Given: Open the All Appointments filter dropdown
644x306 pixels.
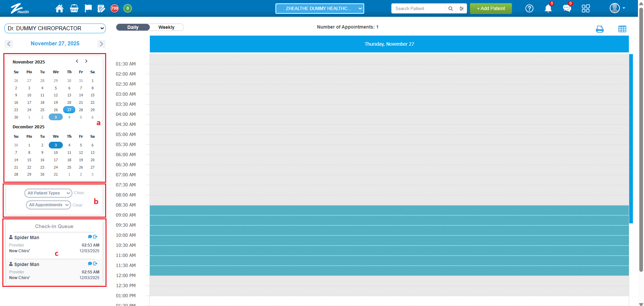Looking at the screenshot, I should click(x=48, y=205).
